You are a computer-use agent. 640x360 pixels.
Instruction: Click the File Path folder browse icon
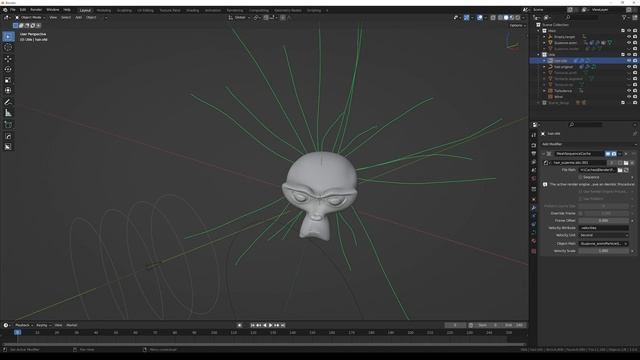coord(620,170)
